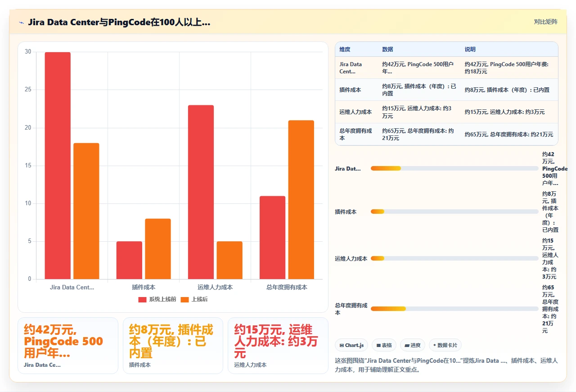Open the 约42万元 PingCode data card
This screenshot has height=392, width=576.
[x=68, y=346]
